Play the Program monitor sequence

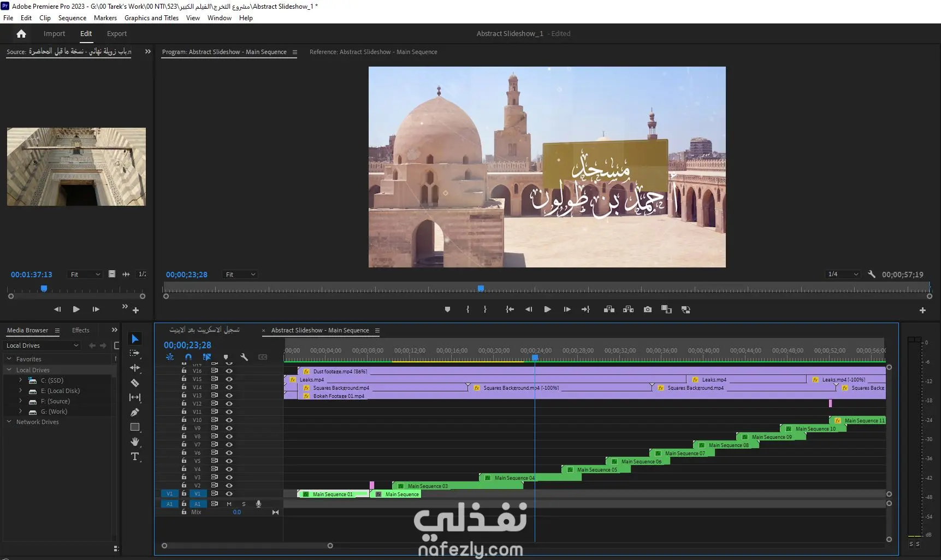547,309
